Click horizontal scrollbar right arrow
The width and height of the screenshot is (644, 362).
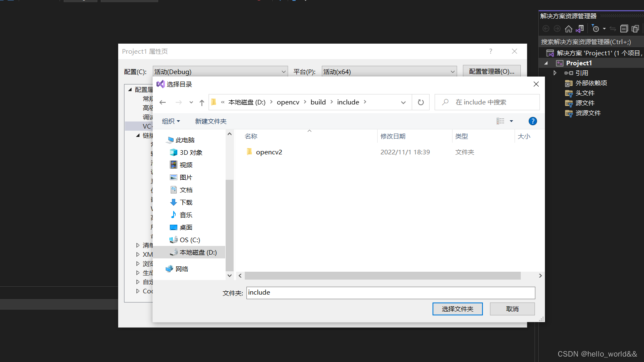tap(540, 276)
